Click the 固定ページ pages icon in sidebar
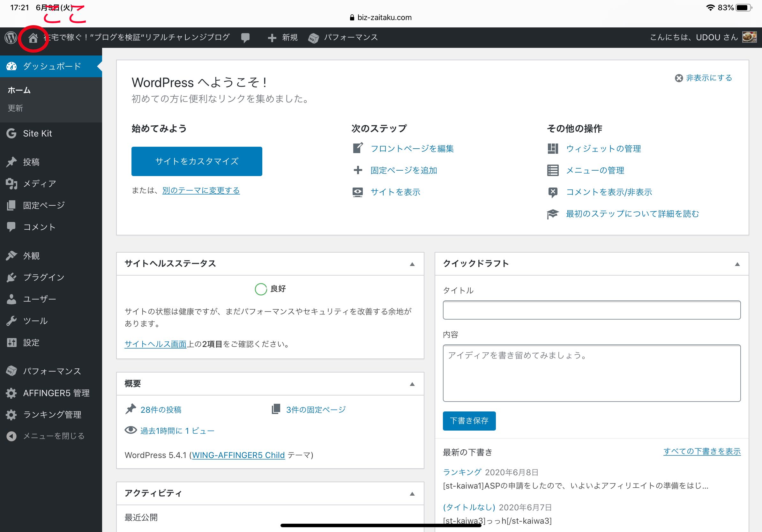The image size is (762, 532). (x=11, y=205)
